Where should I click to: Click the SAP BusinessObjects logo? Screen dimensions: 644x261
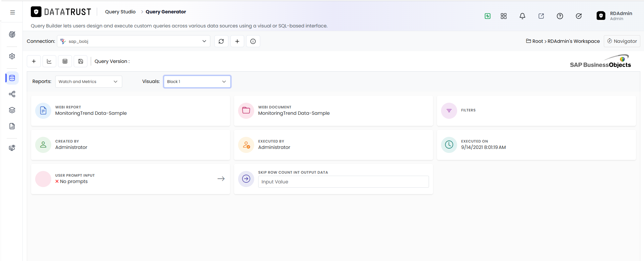(x=600, y=61)
